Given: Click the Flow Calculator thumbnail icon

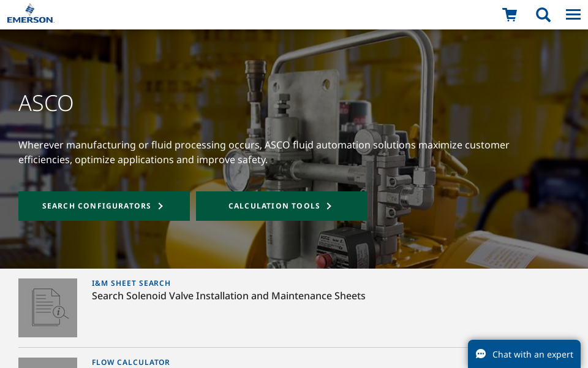Looking at the screenshot, I should 48,362.
